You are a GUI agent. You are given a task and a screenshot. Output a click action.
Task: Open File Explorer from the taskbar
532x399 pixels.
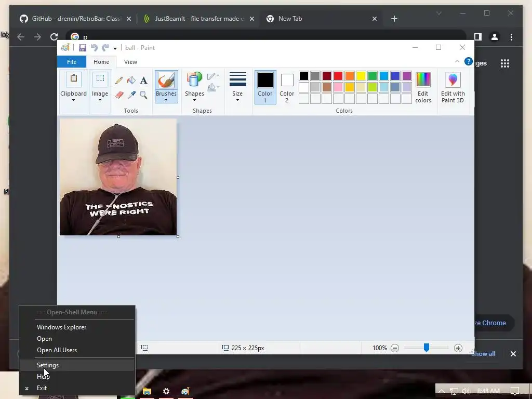click(147, 391)
